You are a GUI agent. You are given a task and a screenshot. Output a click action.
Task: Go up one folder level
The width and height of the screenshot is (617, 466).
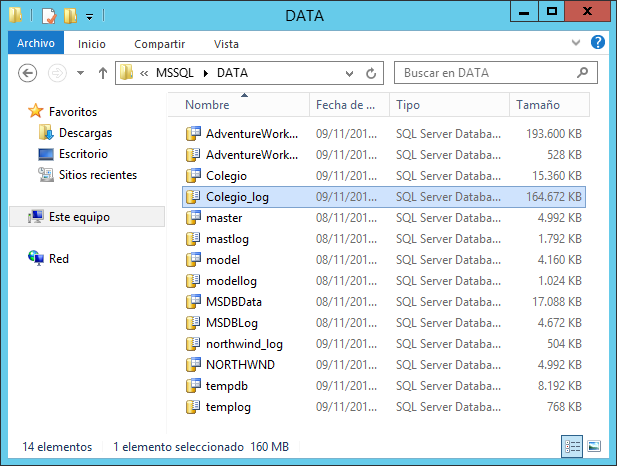pyautogui.click(x=103, y=73)
